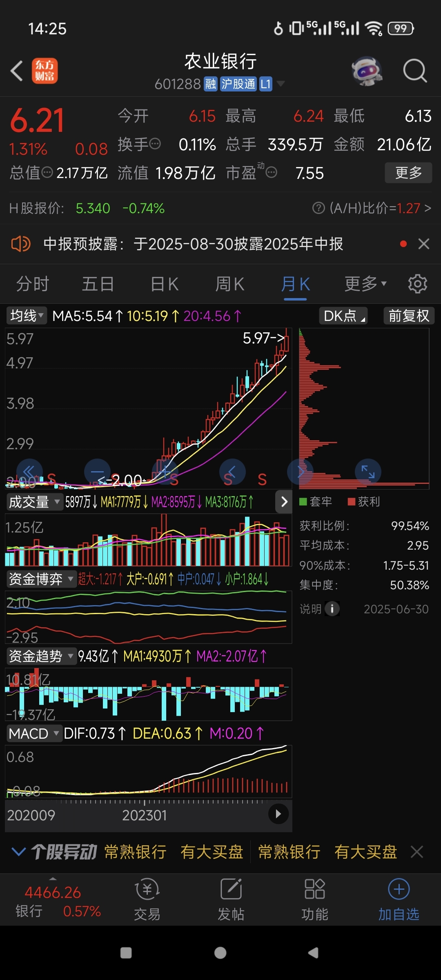Expand stock title dropdown arrow
Viewport: 441px width, 980px height.
point(281,84)
